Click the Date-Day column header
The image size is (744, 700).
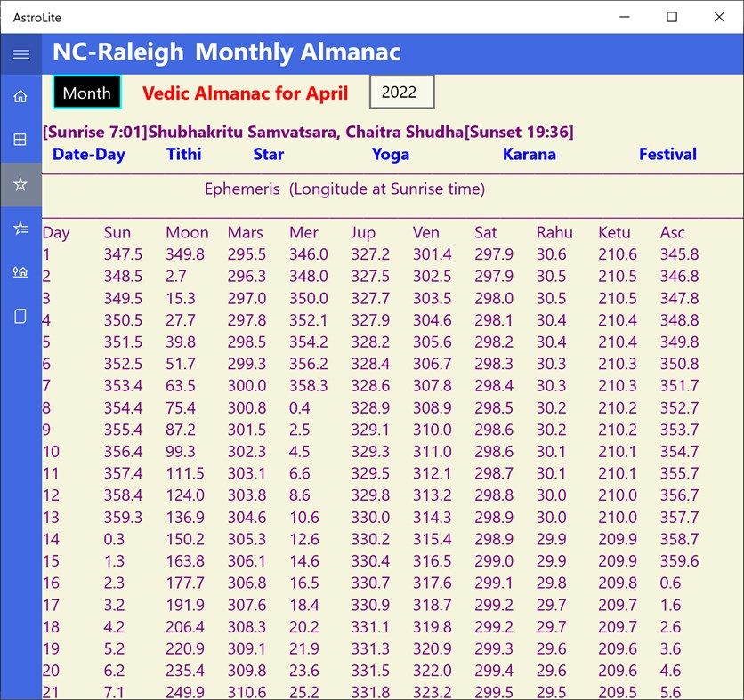pyautogui.click(x=89, y=154)
